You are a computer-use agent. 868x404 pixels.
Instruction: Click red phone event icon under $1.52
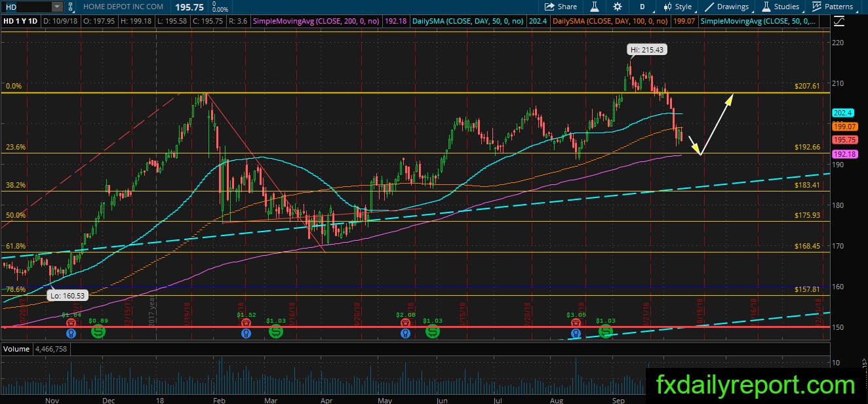pyautogui.click(x=246, y=323)
